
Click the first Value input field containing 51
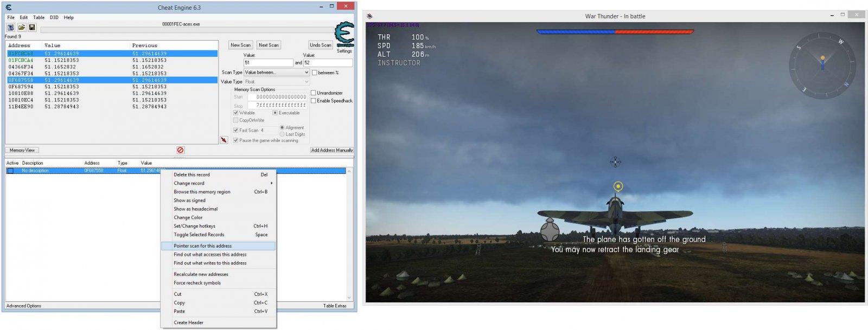[x=268, y=63]
